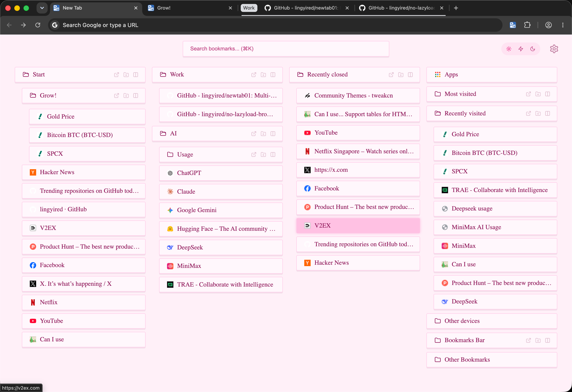Expand the Other devices folder
Viewport: 572px width, 392px height.
click(x=492, y=321)
